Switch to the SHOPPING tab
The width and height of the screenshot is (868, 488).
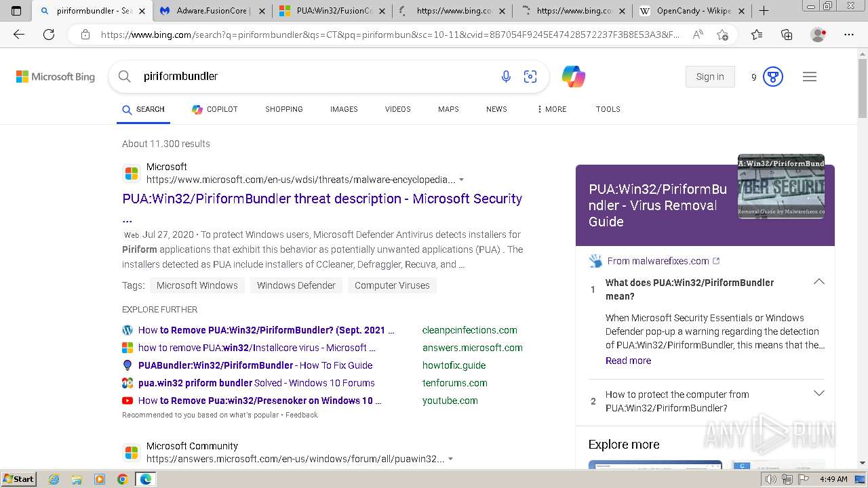[284, 109]
